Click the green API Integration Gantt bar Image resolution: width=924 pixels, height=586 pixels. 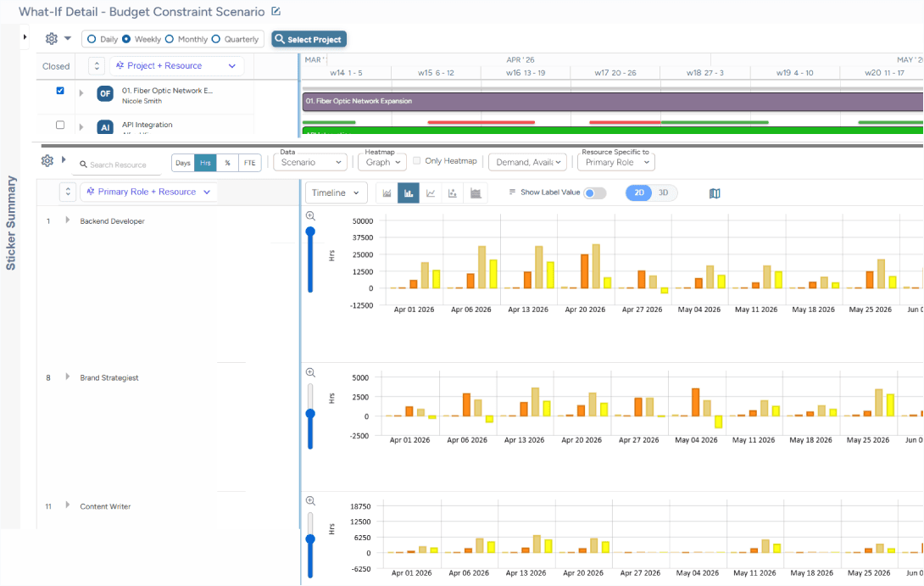(612, 131)
